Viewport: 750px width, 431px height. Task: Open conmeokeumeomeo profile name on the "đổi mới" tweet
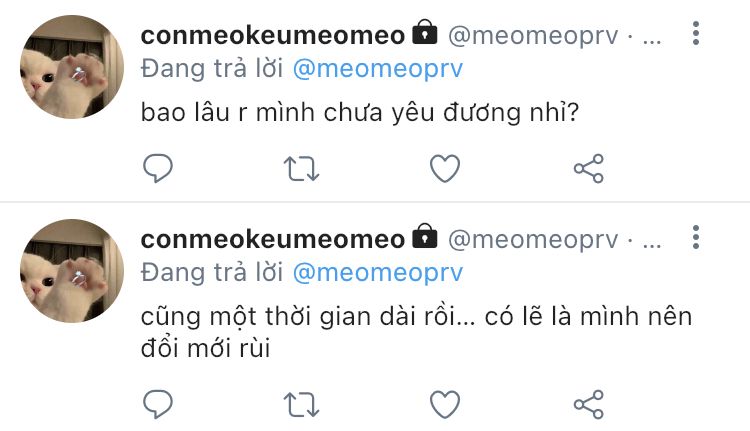click(x=273, y=239)
